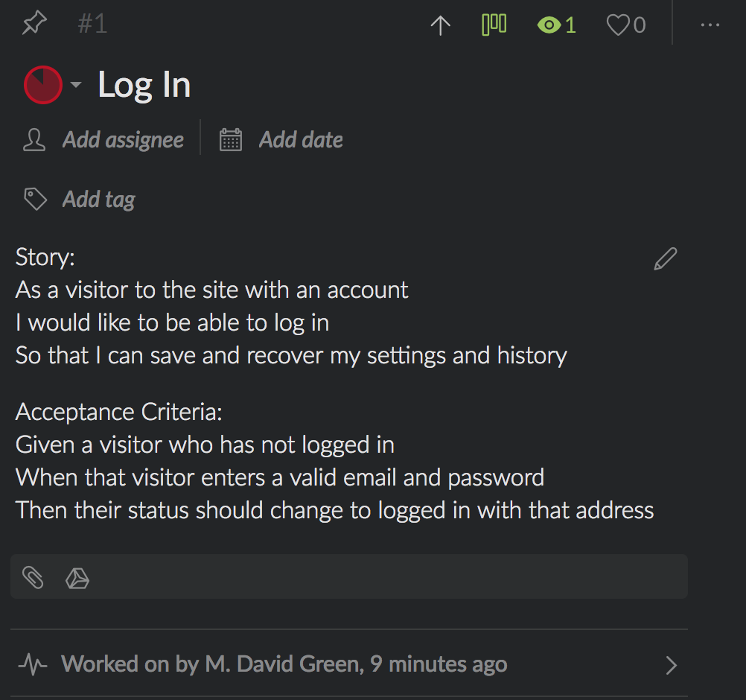
Task: Edit description with the pencil icon
Action: (x=666, y=259)
